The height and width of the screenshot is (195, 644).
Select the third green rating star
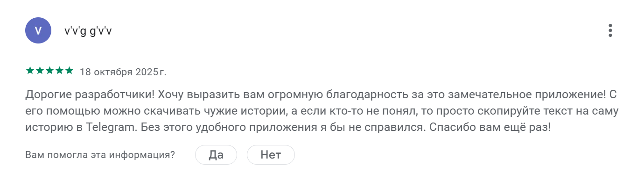click(49, 71)
